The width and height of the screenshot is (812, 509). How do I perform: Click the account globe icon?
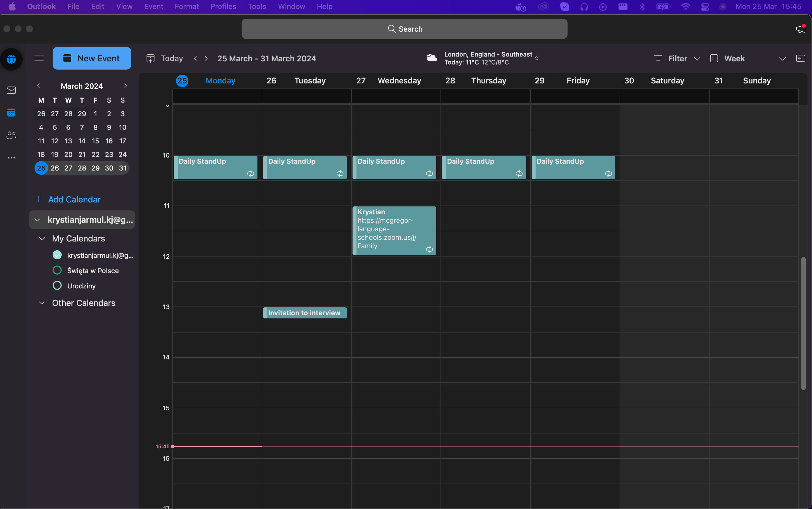11,59
